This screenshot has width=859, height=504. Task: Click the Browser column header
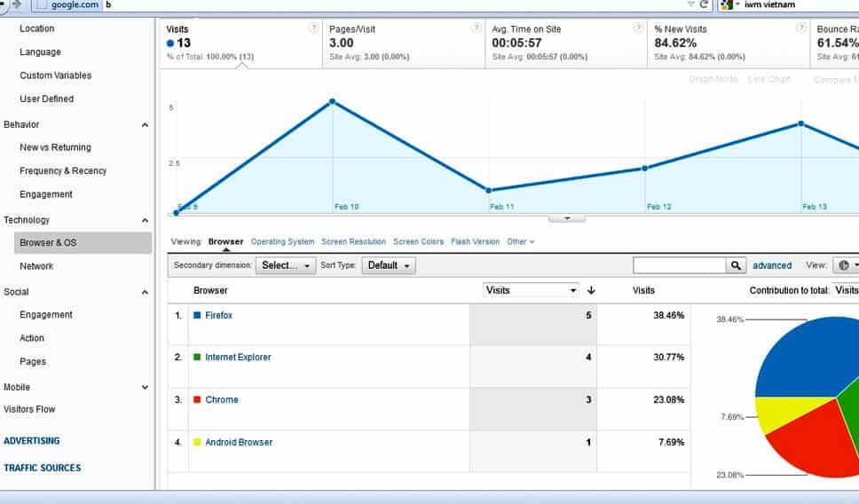(x=210, y=290)
